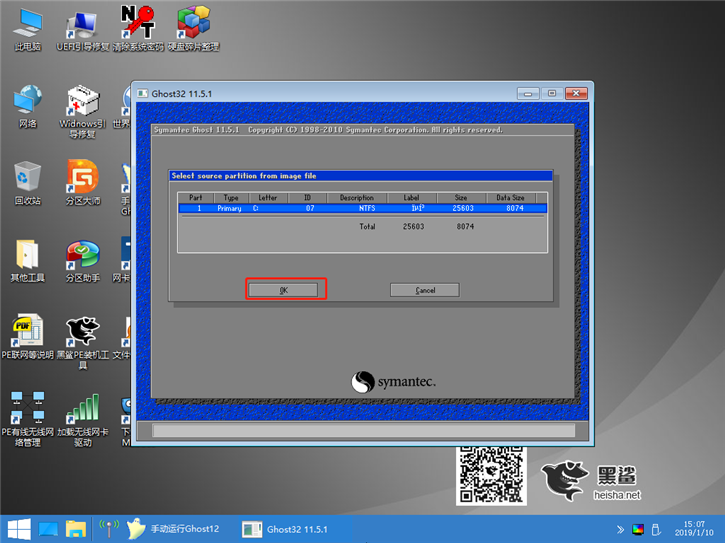725x543 pixels.
Task: Click the Windows Start button
Action: click(x=18, y=529)
